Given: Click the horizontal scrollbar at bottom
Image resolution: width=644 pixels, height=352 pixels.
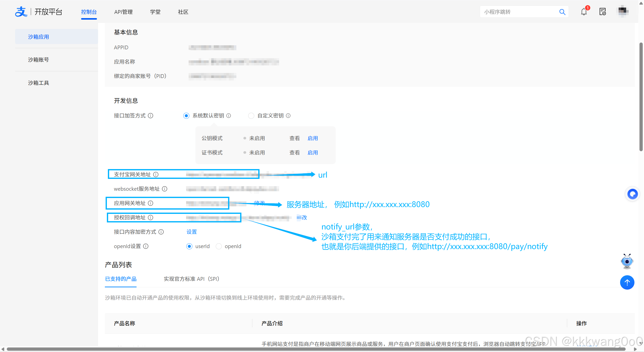Looking at the screenshot, I should 316,349.
